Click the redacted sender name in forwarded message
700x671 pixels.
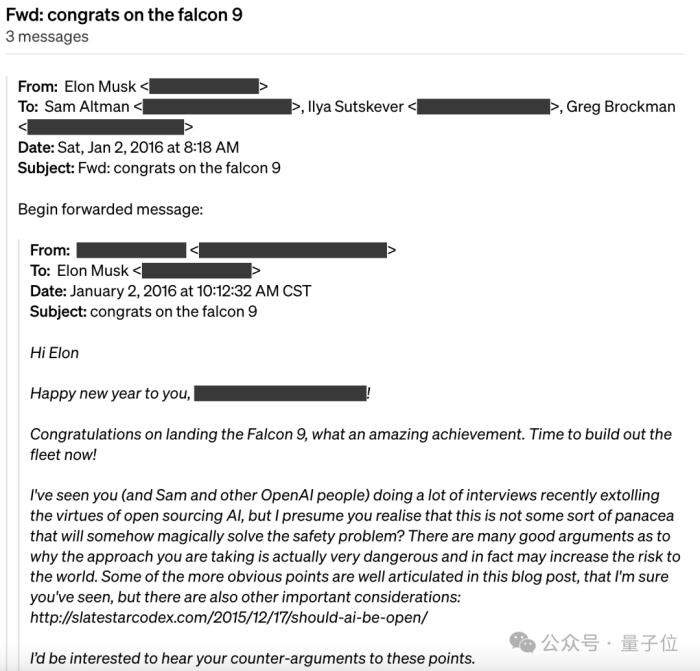pos(131,250)
